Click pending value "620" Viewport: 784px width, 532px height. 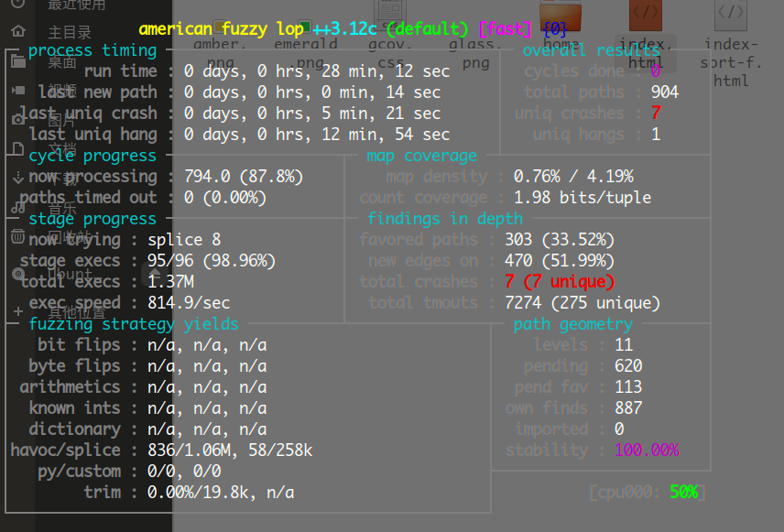point(628,366)
